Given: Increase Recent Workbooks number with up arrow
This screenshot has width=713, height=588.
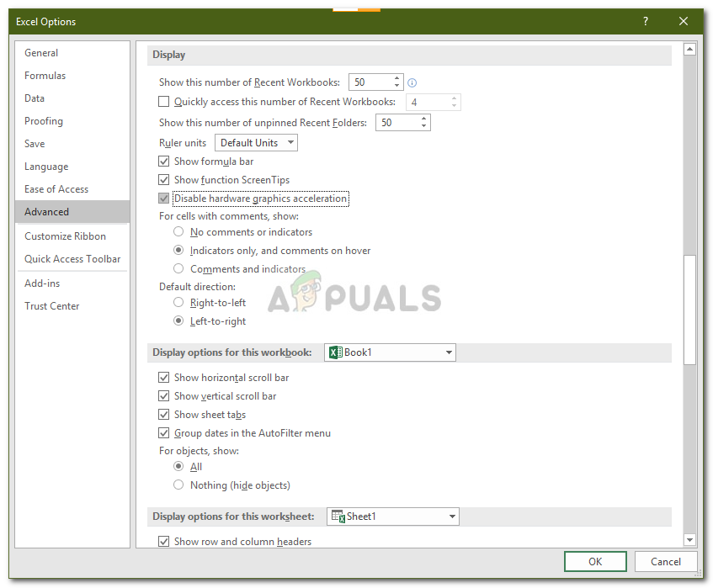Looking at the screenshot, I should 397,78.
